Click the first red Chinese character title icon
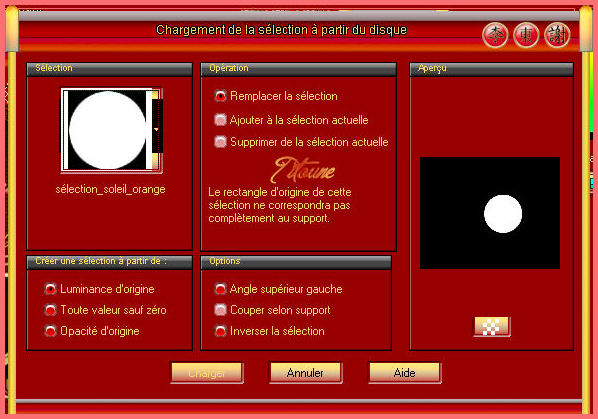 pos(495,35)
